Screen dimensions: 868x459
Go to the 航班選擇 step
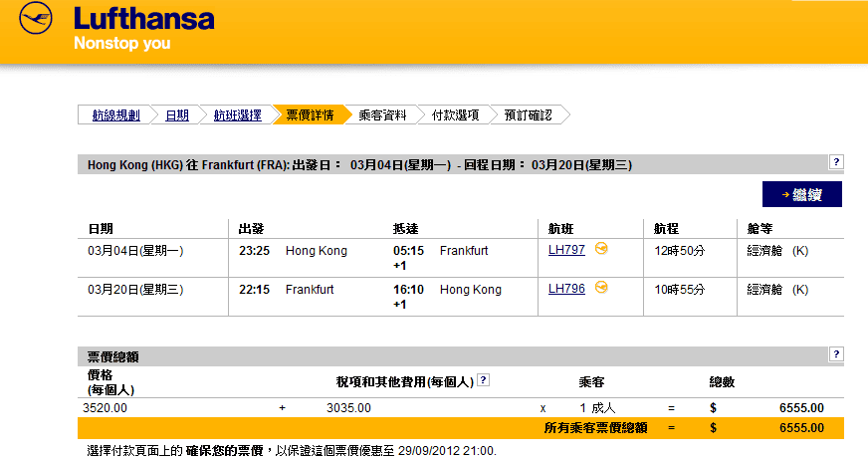(237, 115)
